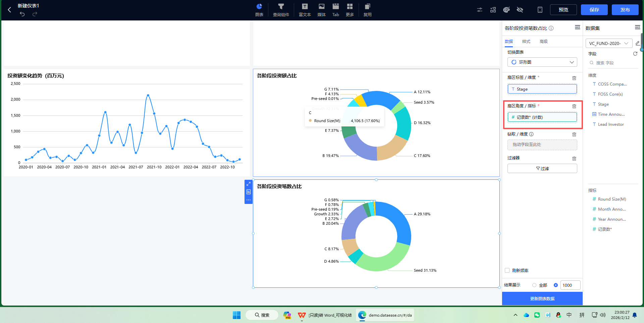The width and height of the screenshot is (644, 323).
Task: Collapse the chart property panel
Action: (578, 27)
